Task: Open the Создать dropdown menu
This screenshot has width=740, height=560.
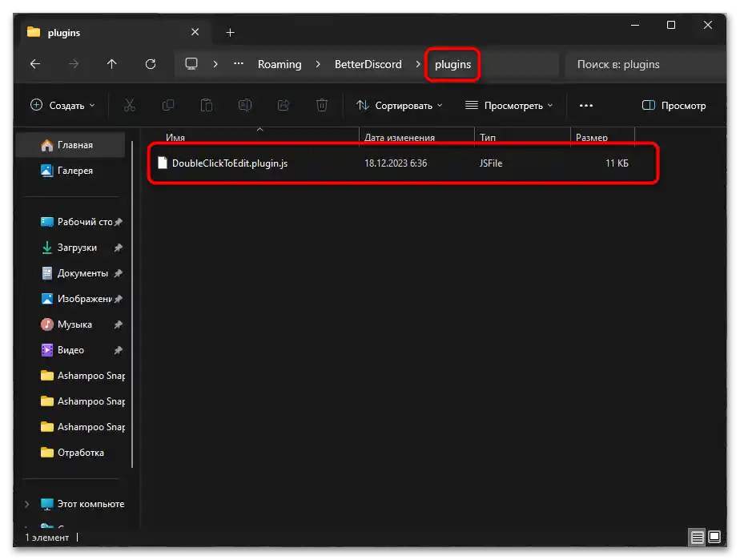Action: [62, 105]
